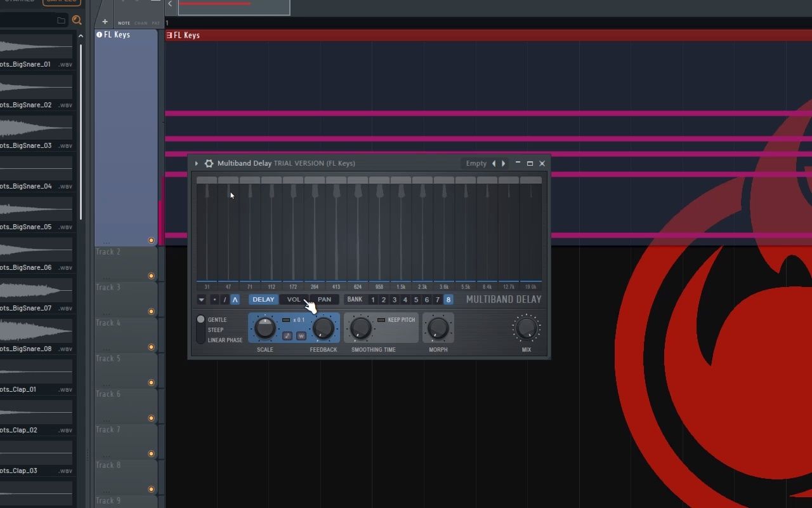Mute Track 8 with its LED
This screenshot has height=508, width=812.
coord(151,490)
